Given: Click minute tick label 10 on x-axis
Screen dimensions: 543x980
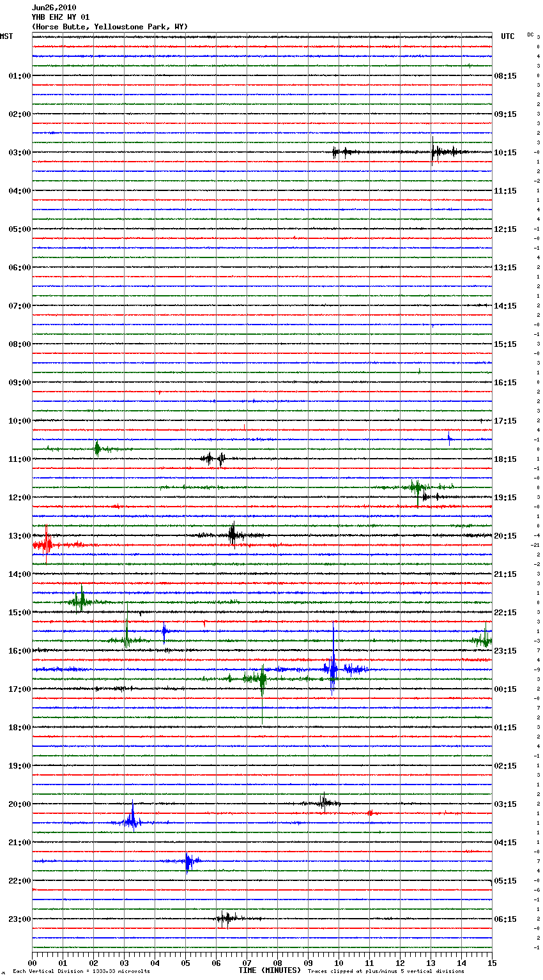Looking at the screenshot, I should [339, 963].
